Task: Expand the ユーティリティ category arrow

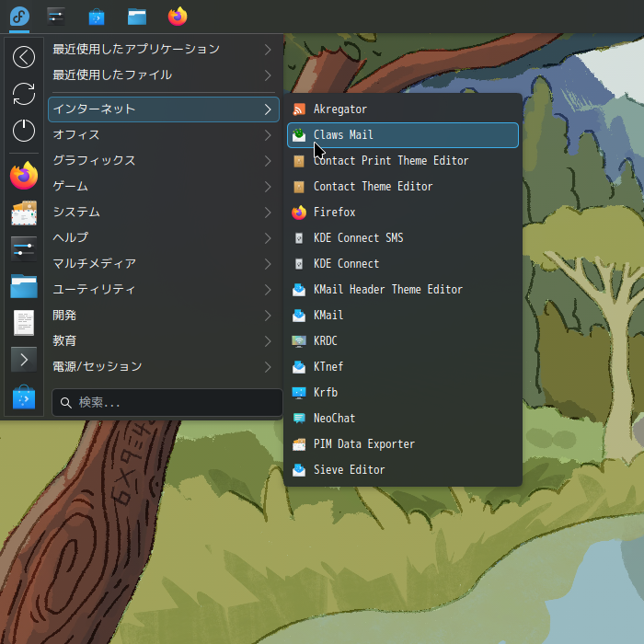Action: (x=268, y=290)
